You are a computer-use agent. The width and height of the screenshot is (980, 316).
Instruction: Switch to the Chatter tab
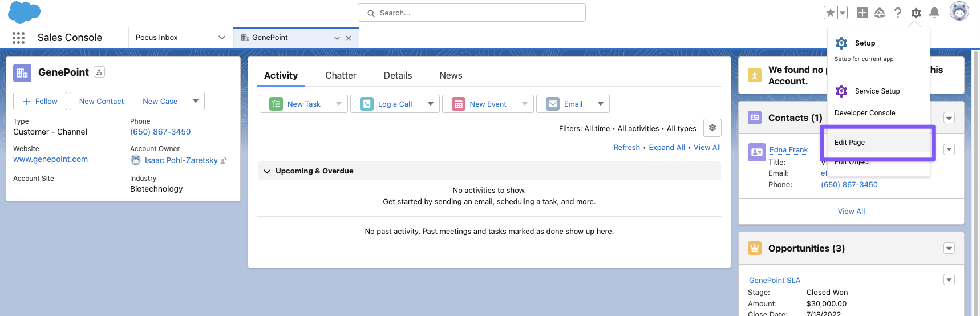tap(341, 75)
